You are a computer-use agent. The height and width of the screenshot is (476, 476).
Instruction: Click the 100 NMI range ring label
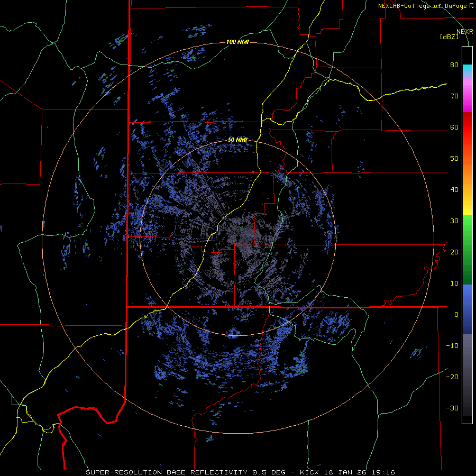point(237,42)
